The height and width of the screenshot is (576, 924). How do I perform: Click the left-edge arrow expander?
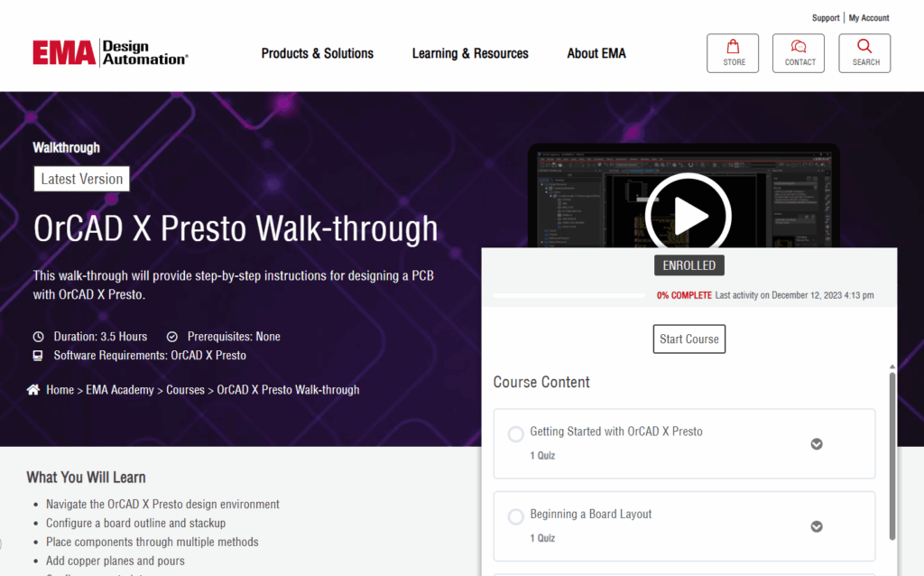tap(4, 542)
